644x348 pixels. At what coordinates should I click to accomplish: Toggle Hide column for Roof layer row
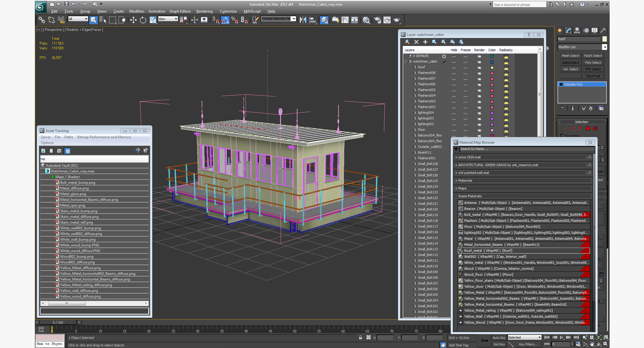pos(454,67)
